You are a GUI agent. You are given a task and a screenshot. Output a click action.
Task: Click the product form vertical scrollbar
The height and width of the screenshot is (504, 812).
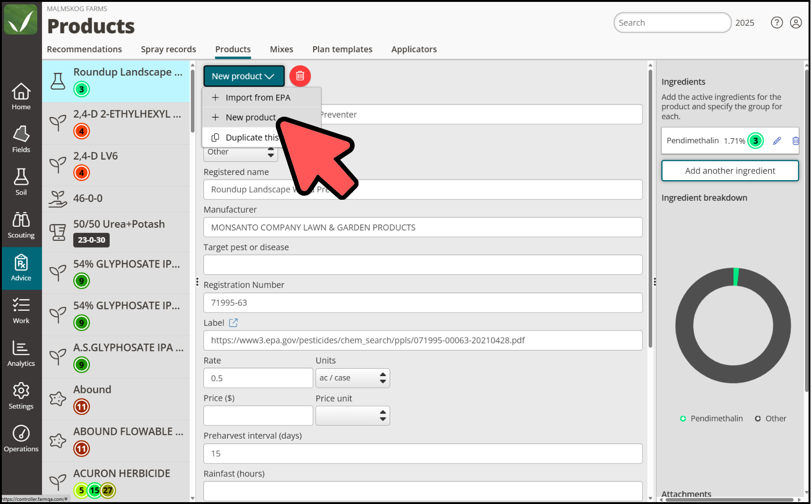point(650,209)
